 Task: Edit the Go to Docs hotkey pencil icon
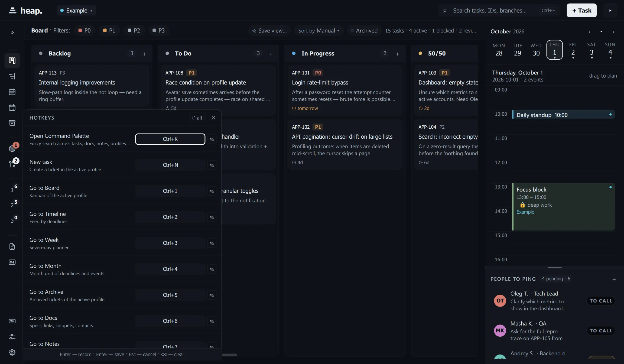click(x=212, y=321)
